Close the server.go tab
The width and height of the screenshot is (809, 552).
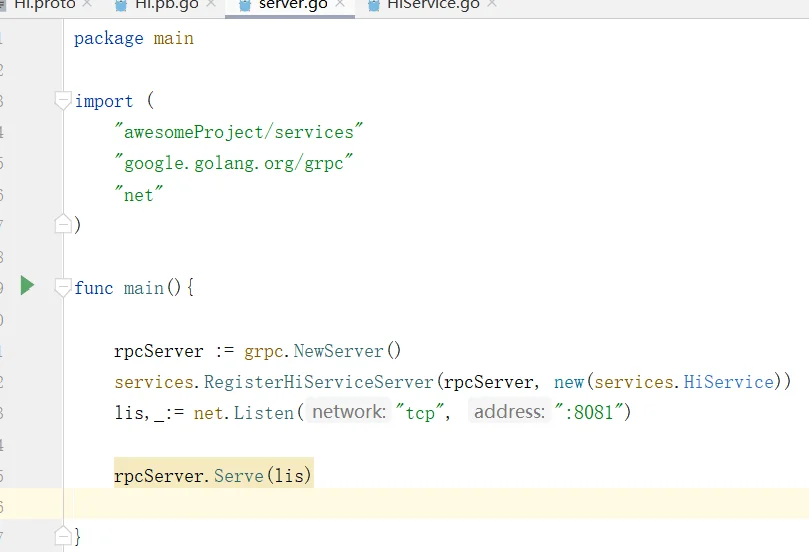[x=339, y=4]
